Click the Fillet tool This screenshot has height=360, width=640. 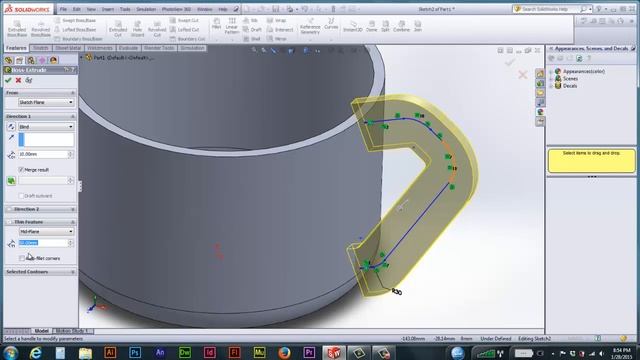[216, 24]
